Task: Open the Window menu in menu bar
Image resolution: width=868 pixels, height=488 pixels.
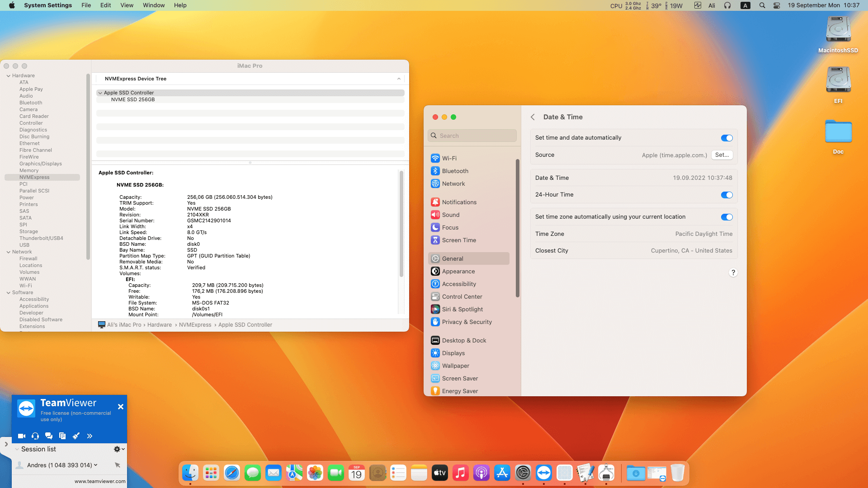Action: coord(154,5)
